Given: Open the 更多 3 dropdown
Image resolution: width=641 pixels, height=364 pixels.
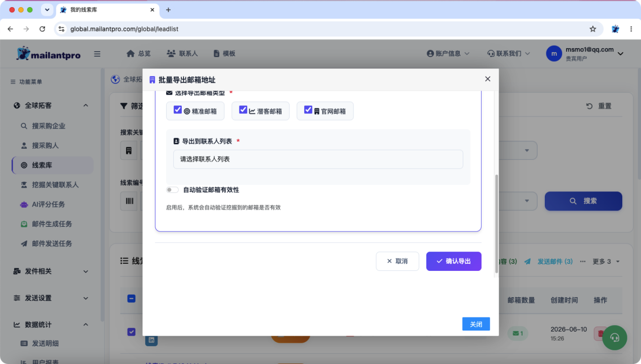Looking at the screenshot, I should 606,261.
